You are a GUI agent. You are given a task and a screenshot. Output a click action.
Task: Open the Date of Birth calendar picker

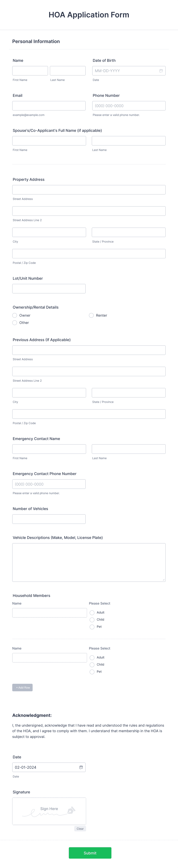161,71
